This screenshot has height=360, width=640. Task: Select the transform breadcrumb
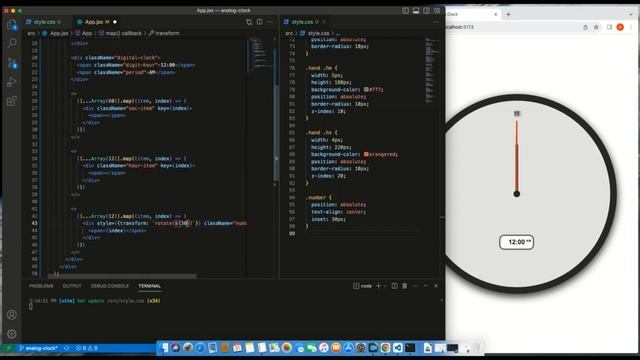coord(164,33)
